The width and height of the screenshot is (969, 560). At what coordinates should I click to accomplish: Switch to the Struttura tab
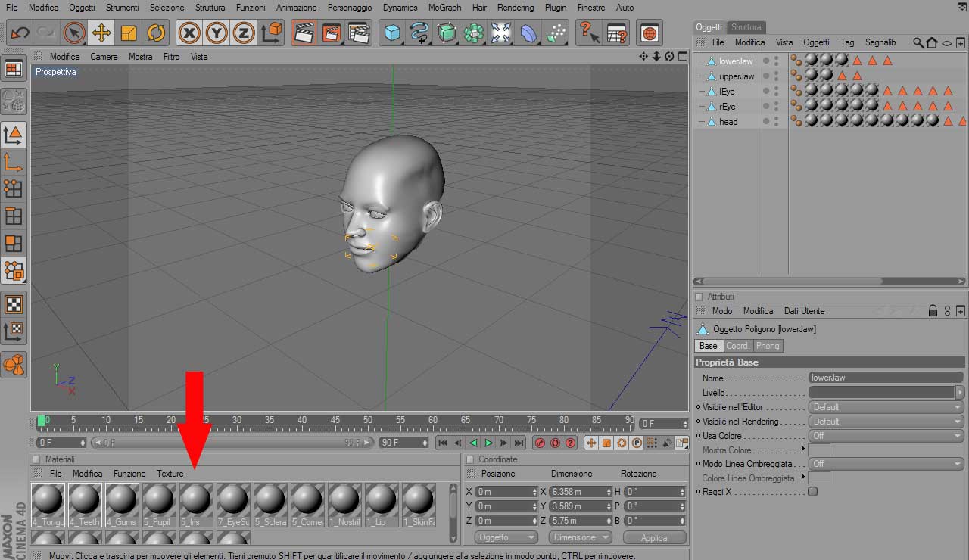click(746, 27)
